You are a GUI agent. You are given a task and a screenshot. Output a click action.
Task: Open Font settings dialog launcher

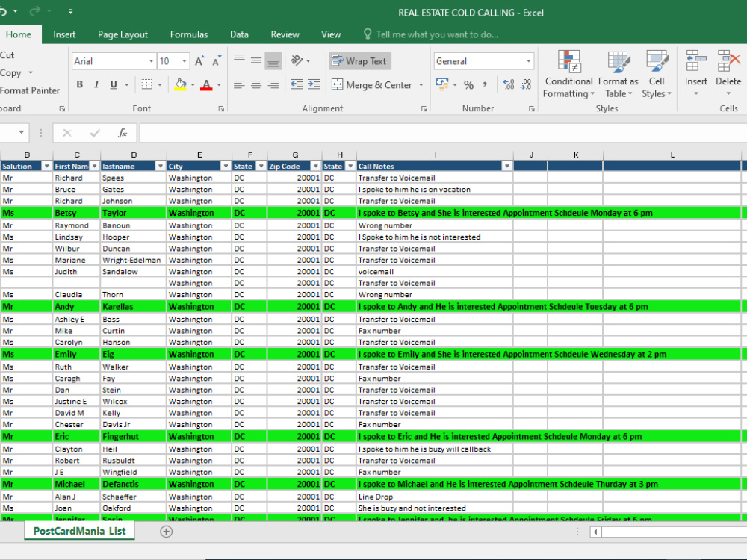tap(221, 109)
